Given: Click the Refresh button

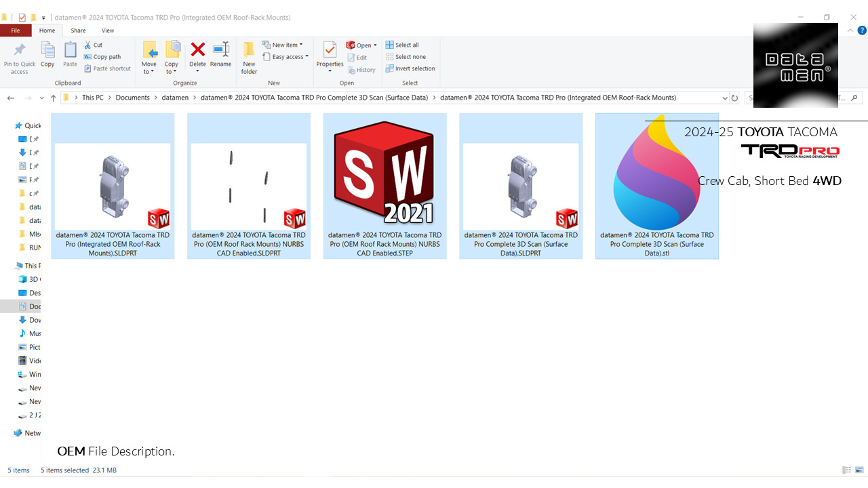Looking at the screenshot, I should [x=734, y=98].
